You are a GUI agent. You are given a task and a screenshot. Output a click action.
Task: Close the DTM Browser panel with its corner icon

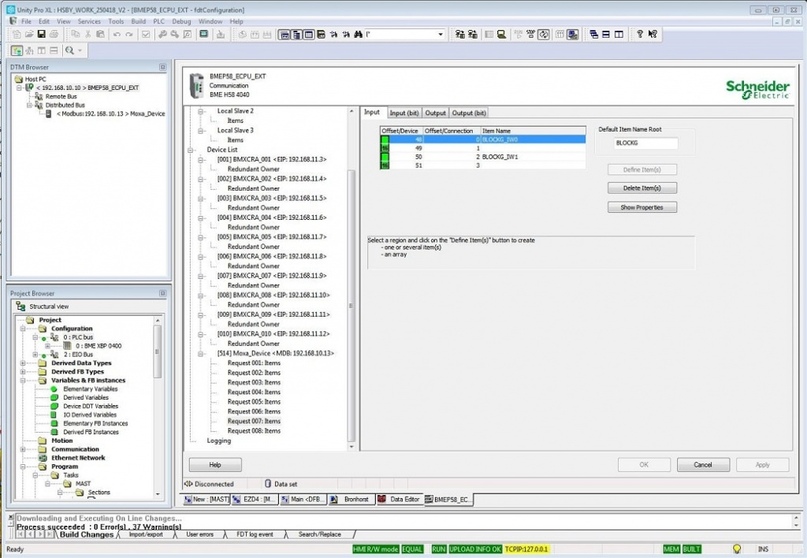163,67
